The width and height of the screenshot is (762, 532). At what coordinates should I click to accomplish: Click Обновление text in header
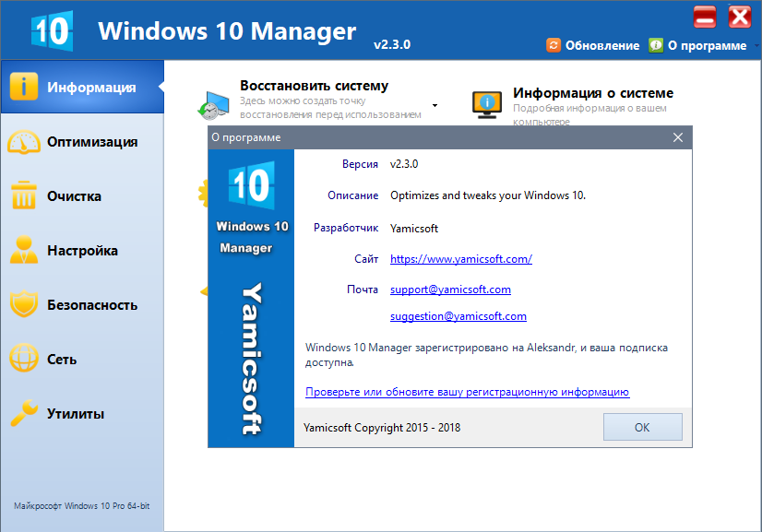pos(602,46)
